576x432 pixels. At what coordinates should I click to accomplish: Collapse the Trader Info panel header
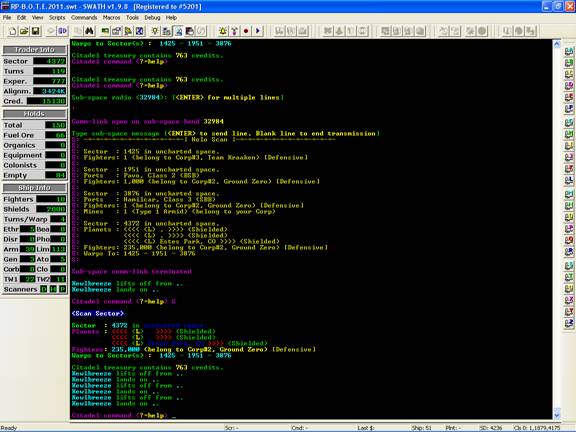(x=35, y=50)
